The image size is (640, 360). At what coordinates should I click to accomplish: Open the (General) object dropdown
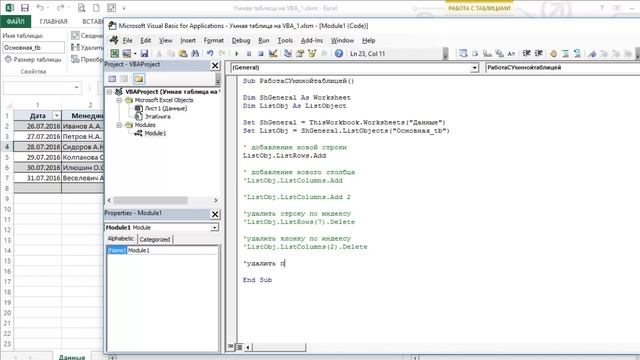[x=474, y=68]
